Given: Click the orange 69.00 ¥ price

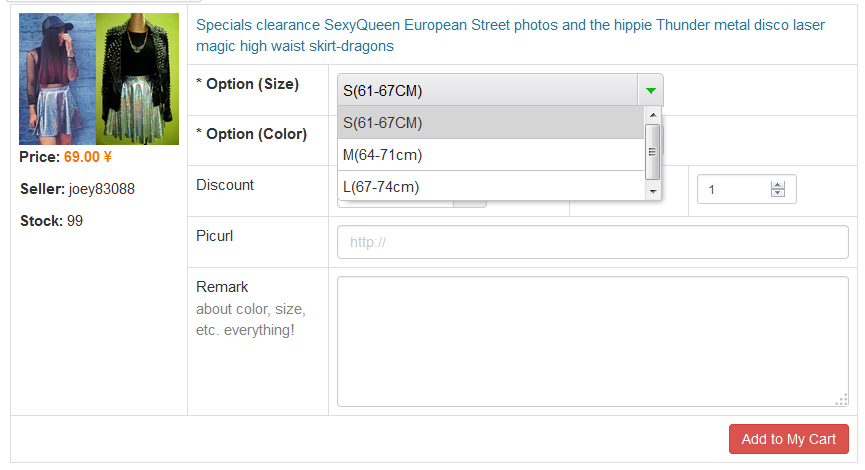Looking at the screenshot, I should click(88, 157).
